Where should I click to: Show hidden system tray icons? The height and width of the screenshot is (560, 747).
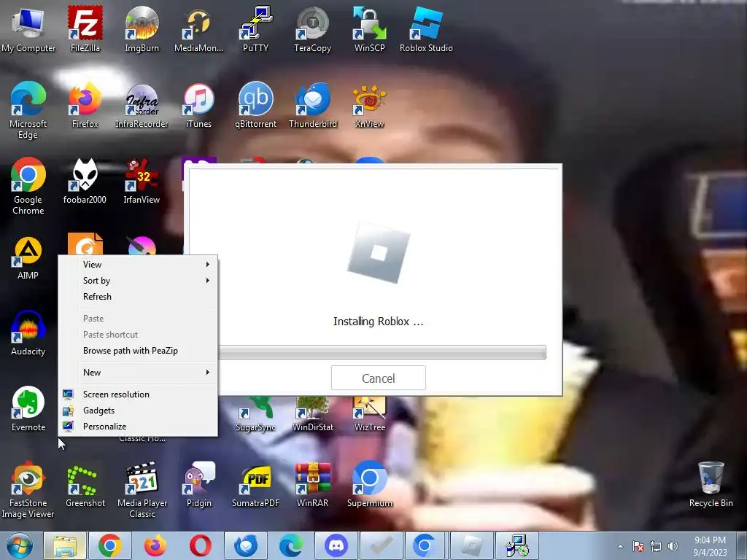point(620,546)
